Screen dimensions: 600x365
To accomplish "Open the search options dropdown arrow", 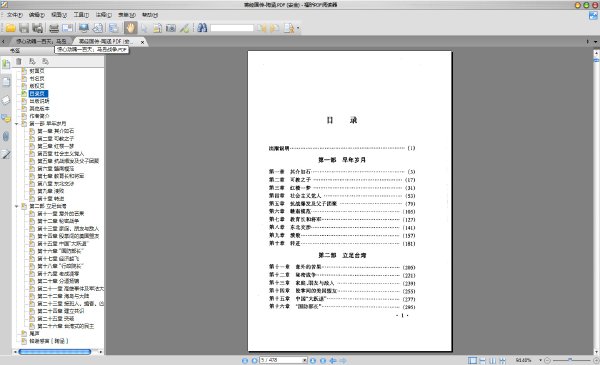I will (x=298, y=28).
